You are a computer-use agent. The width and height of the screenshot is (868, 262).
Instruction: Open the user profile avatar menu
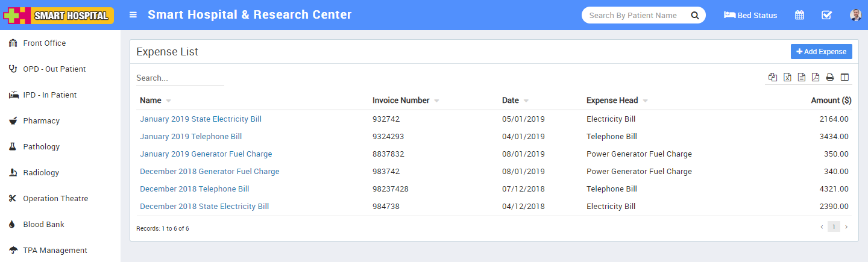856,15
